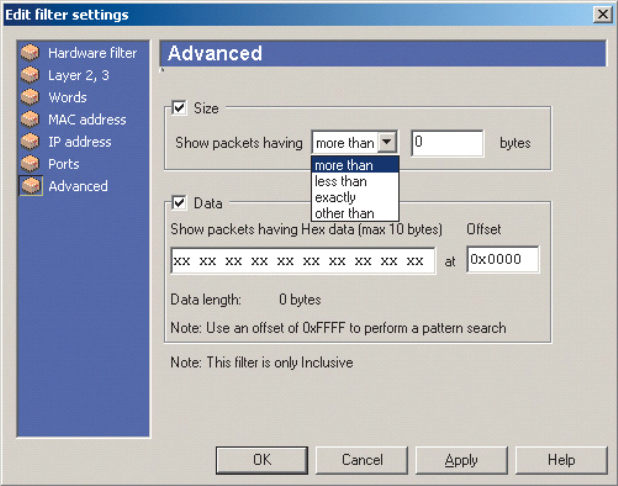Viewport: 618px width, 486px height.
Task: Select 'exactly' in the size dropdown
Action: [x=335, y=197]
